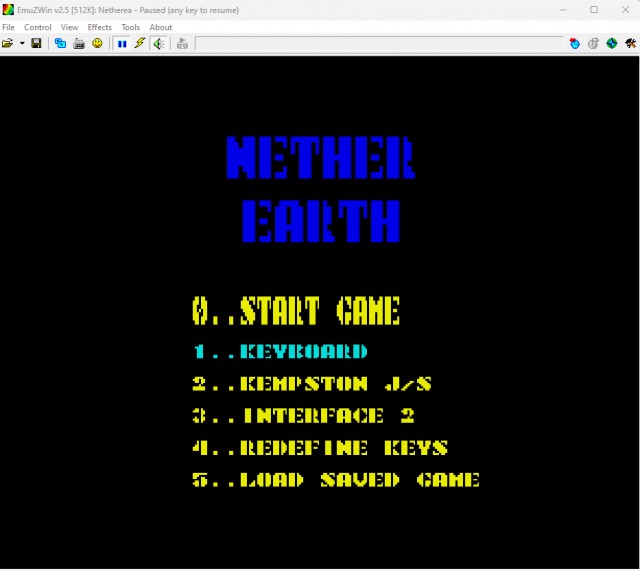Click the greyed tape recorder icon
640x571 pixels.
coord(182,43)
